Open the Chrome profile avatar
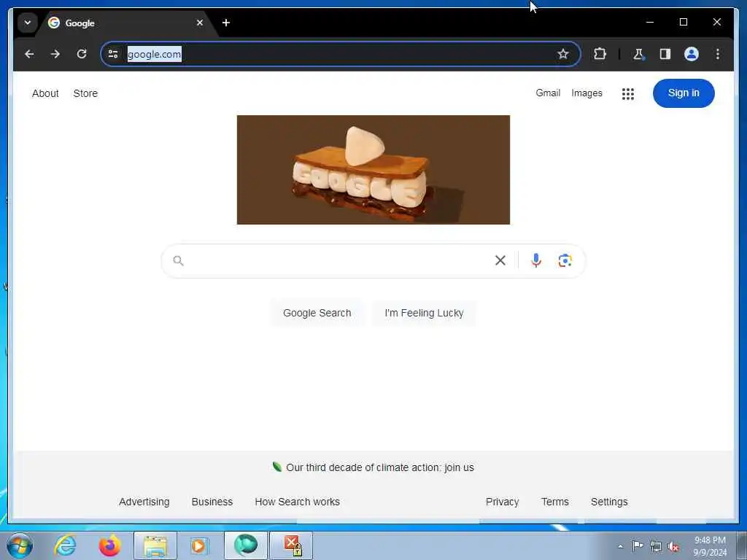Screen dimensions: 747x560 click(x=692, y=54)
